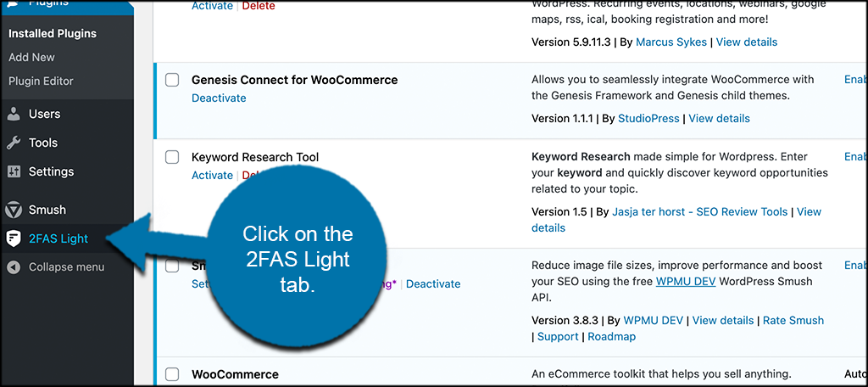Click the Smush plugin icon
This screenshot has height=387, width=868.
[14, 210]
